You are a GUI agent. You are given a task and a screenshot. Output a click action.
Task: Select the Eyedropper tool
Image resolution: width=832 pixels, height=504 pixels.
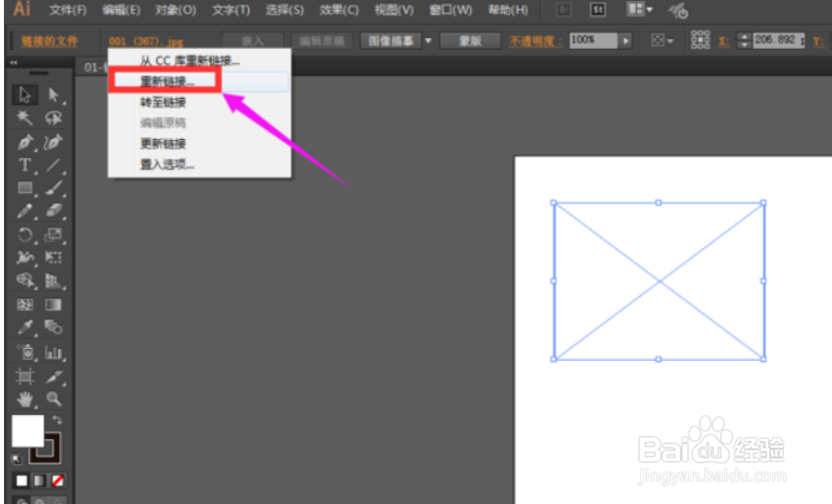(x=25, y=328)
